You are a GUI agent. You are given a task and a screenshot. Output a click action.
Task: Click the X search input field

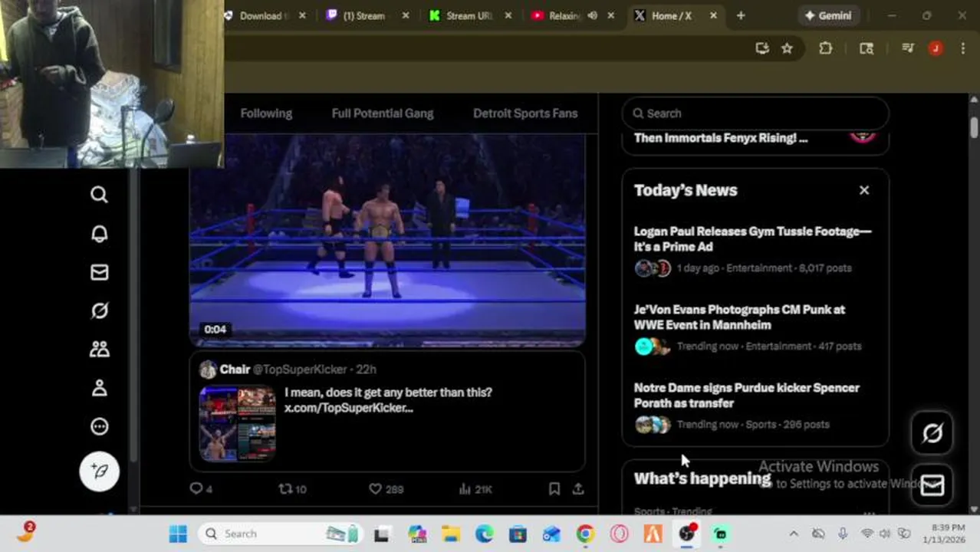pos(755,113)
